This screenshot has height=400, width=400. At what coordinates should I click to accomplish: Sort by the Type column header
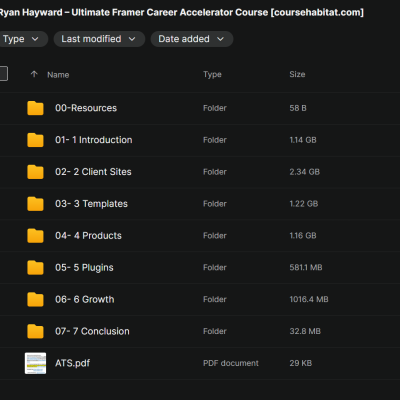(x=212, y=75)
